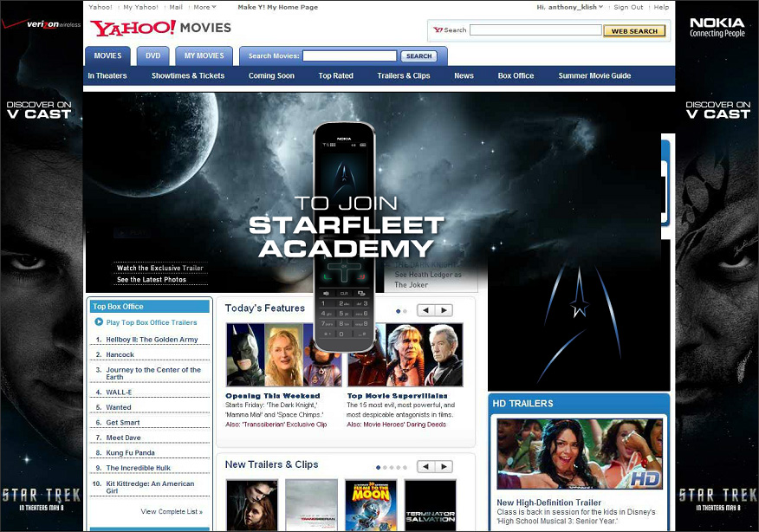Click Opening This Weekend headline
The height and width of the screenshot is (532, 759).
pos(273,396)
